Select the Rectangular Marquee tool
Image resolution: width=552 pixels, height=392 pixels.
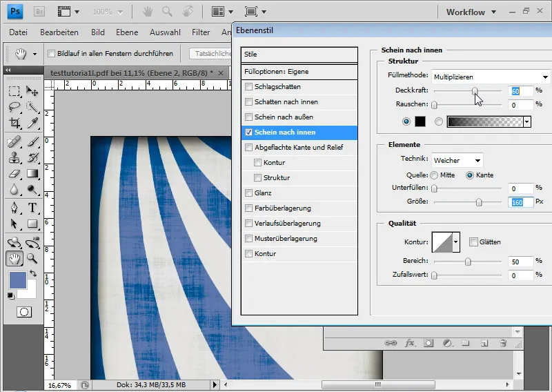(14, 92)
